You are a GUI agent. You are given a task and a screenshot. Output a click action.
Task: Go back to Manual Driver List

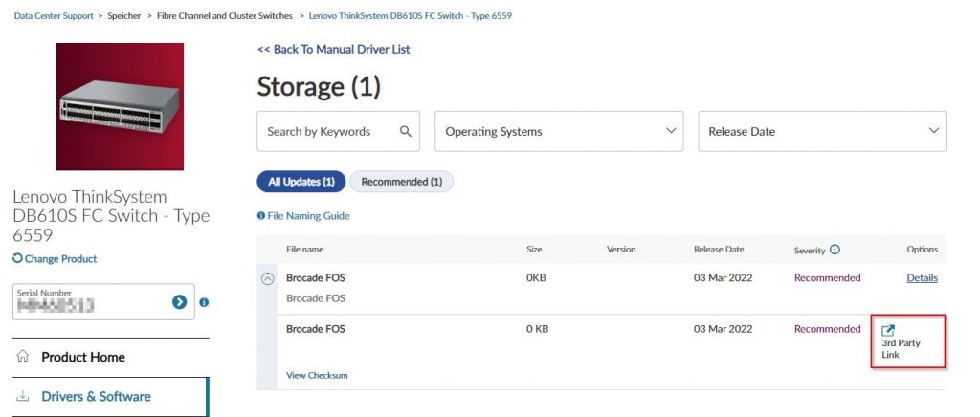(333, 49)
